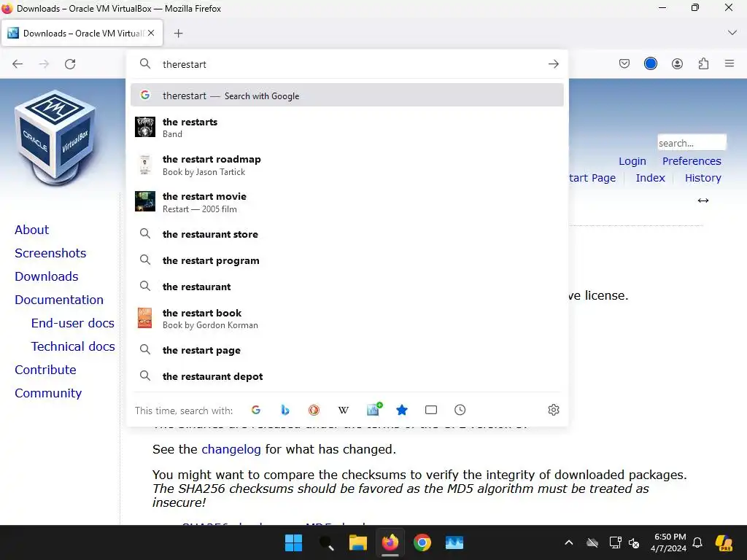The image size is (747, 560).
Task: Open the Firefox hamburger application menu
Action: pyautogui.click(x=729, y=63)
